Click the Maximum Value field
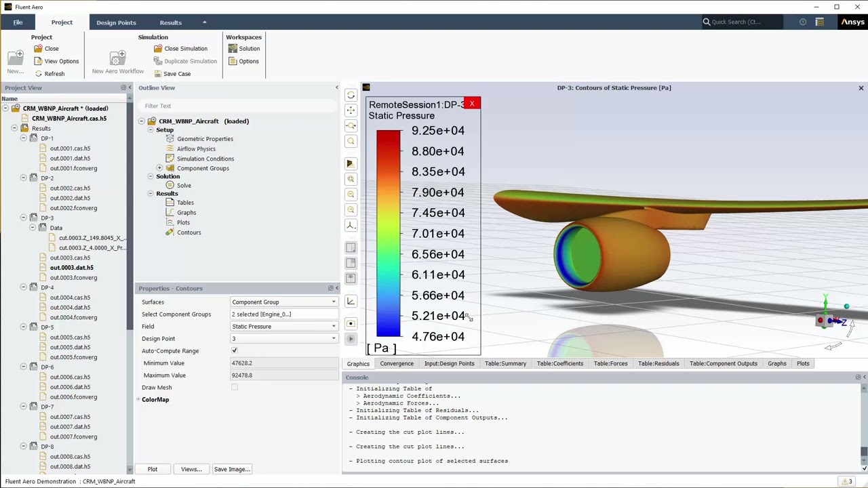 pyautogui.click(x=283, y=375)
